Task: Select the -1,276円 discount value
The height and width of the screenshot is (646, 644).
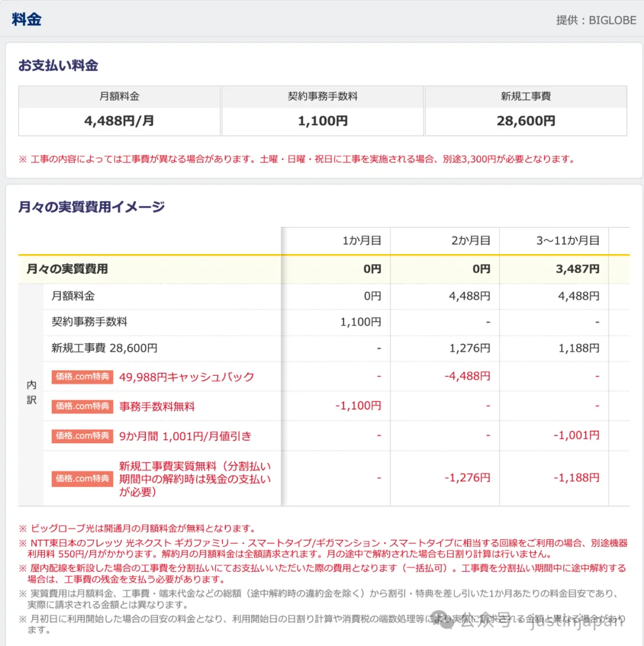Action: click(467, 478)
